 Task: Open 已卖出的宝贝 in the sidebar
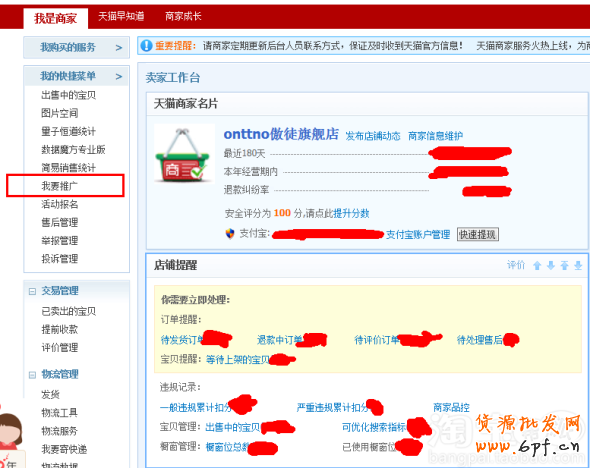pyautogui.click(x=68, y=311)
